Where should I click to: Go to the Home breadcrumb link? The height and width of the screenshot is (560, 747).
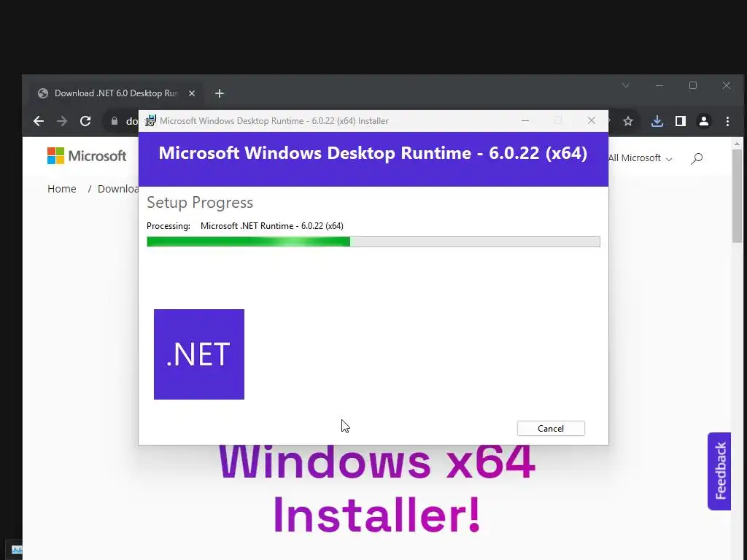pyautogui.click(x=62, y=189)
